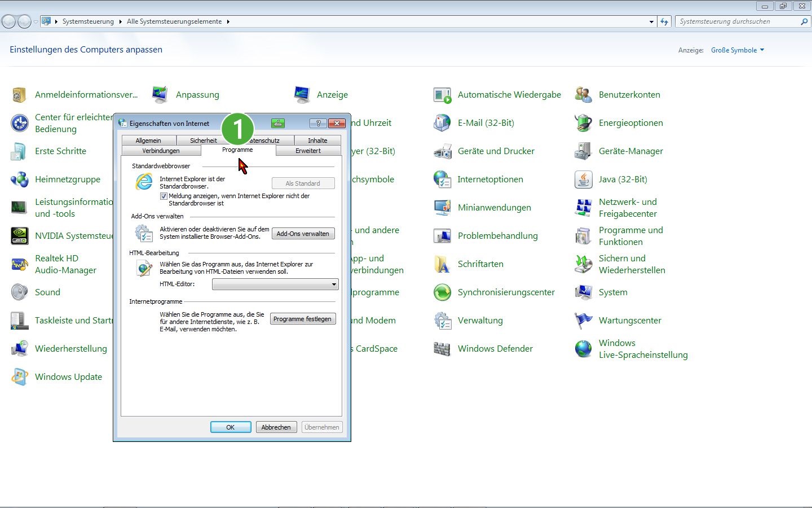Image resolution: width=812 pixels, height=508 pixels.
Task: Open Windows Live-Spracheinstellung icon
Action: coord(584,349)
